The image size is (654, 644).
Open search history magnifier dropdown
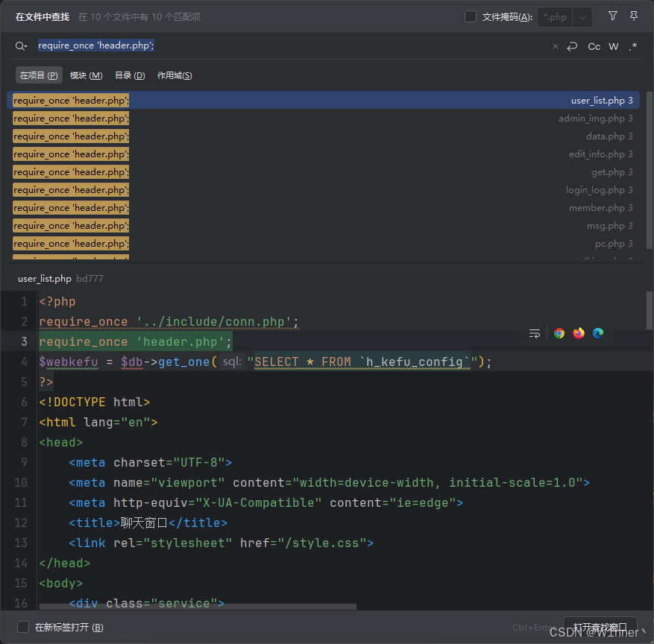[x=21, y=46]
